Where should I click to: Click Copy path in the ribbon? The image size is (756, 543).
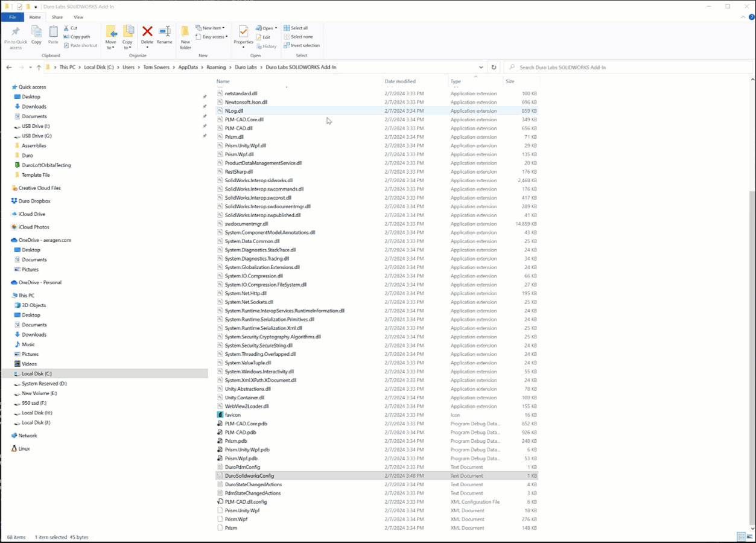click(78, 36)
